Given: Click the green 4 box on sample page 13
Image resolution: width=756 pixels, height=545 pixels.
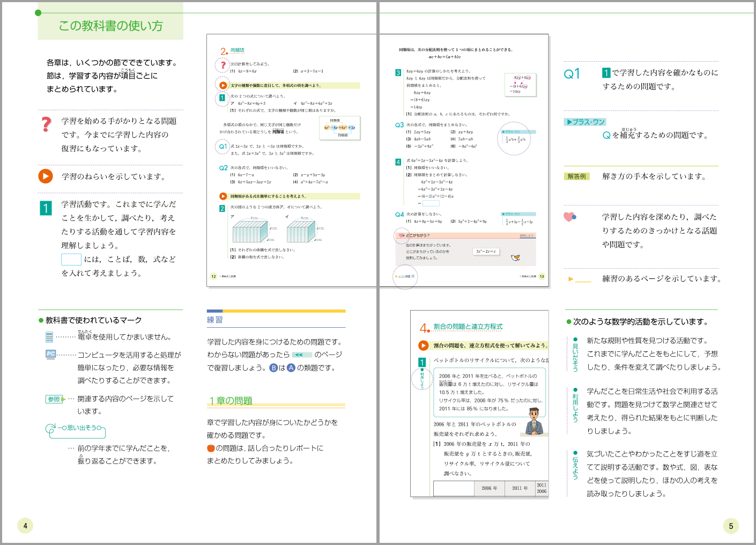Looking at the screenshot, I should [398, 162].
